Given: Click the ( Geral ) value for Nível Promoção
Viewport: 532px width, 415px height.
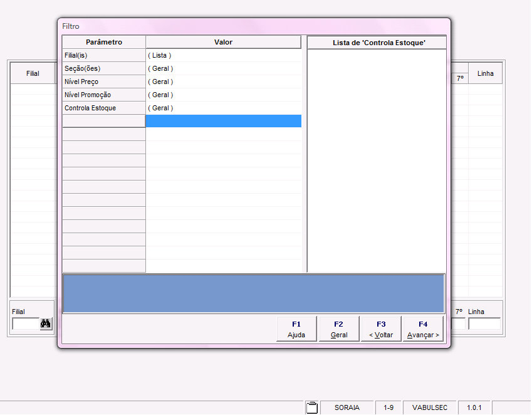Looking at the screenshot, I should (x=224, y=95).
